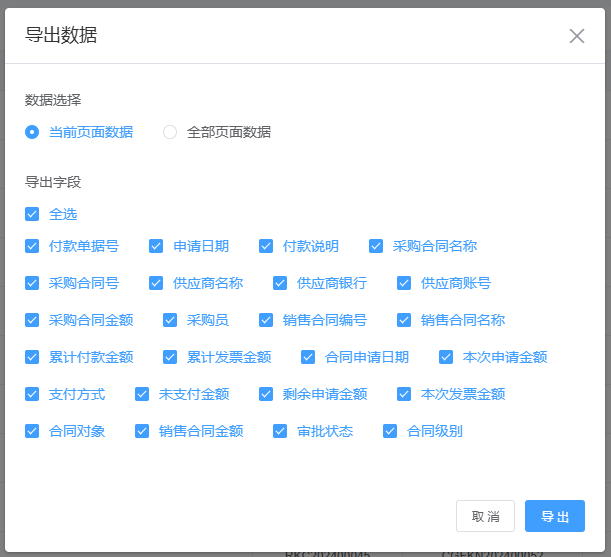Uncheck the 付款单据号 field
The image size is (611, 557).
coord(32,246)
